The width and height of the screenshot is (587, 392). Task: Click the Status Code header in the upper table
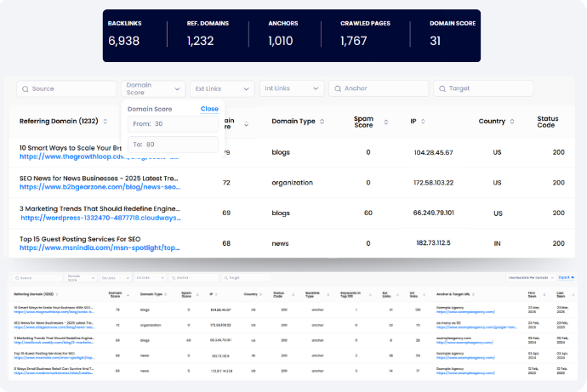pyautogui.click(x=548, y=122)
